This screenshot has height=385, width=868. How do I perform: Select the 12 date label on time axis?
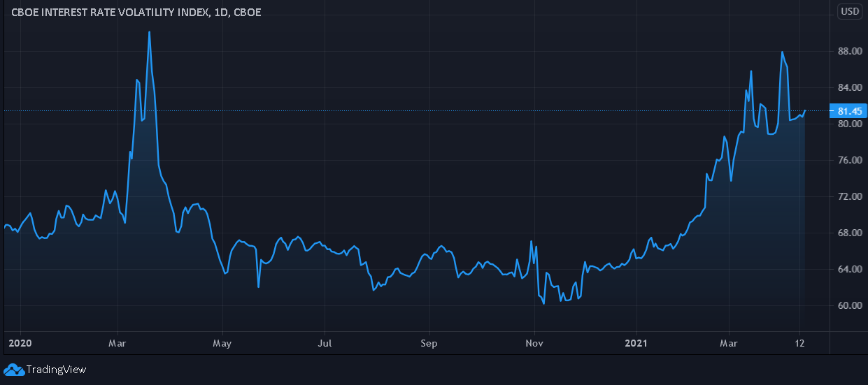(x=800, y=343)
